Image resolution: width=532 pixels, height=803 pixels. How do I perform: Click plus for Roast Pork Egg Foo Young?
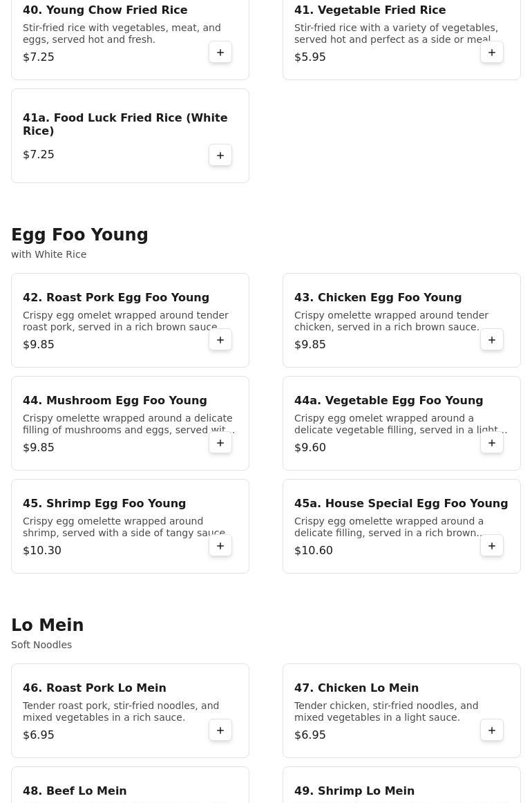pos(220,340)
